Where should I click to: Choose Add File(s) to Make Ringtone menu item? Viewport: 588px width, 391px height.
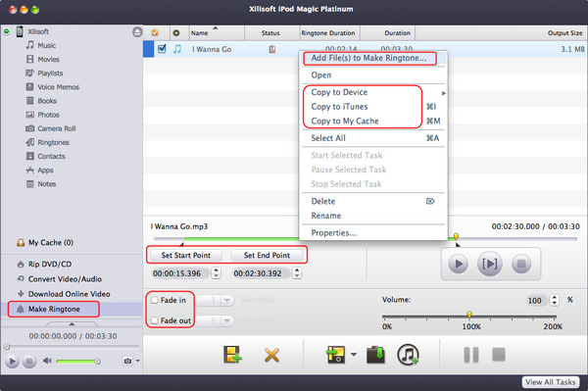tap(369, 58)
